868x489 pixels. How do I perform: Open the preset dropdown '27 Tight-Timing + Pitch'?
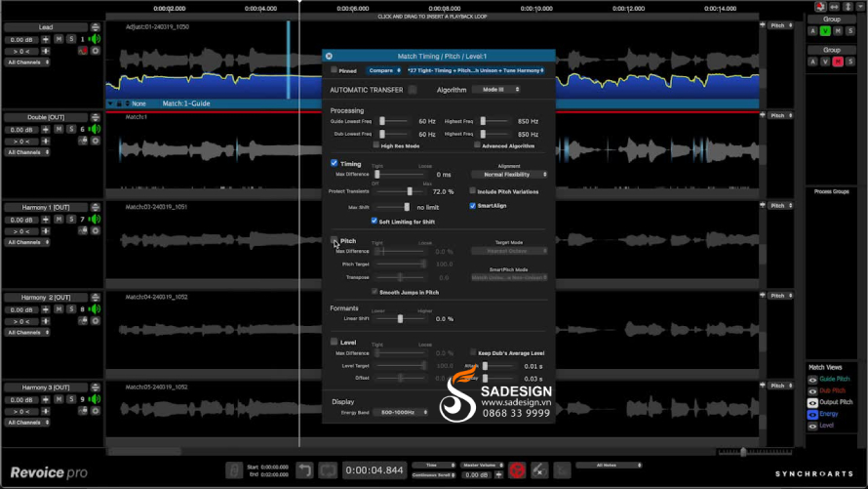click(476, 70)
